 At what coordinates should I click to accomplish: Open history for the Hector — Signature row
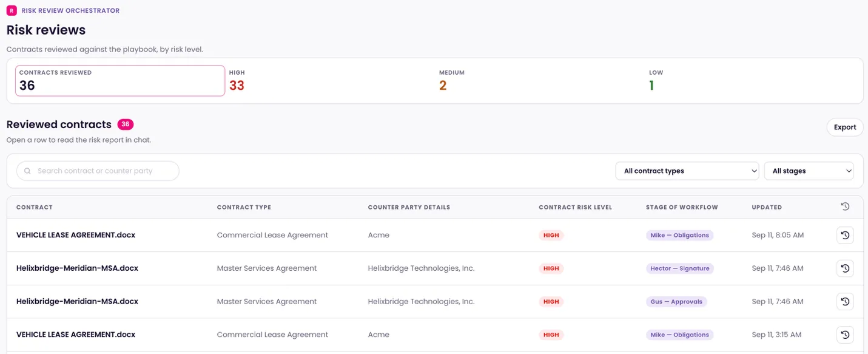845,268
